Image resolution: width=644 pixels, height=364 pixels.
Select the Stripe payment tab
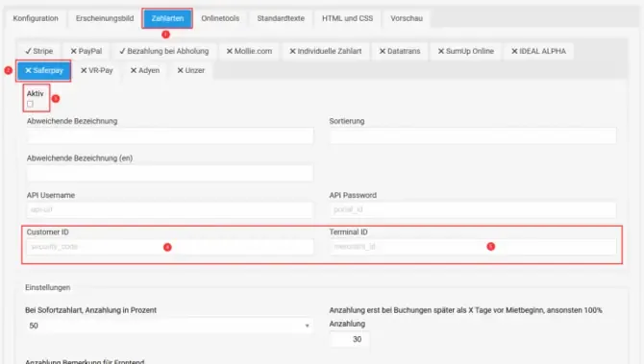coord(39,51)
